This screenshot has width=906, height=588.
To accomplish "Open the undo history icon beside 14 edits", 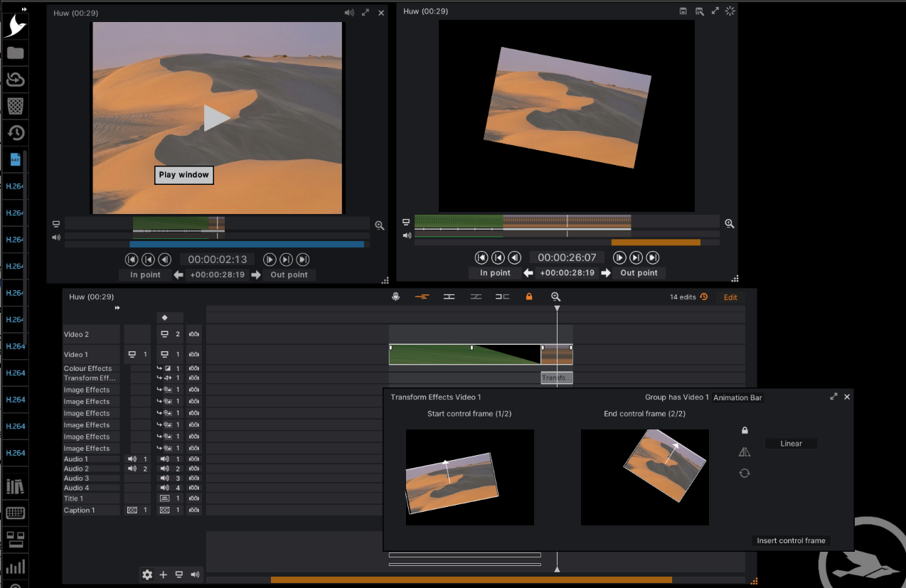I will 704,297.
